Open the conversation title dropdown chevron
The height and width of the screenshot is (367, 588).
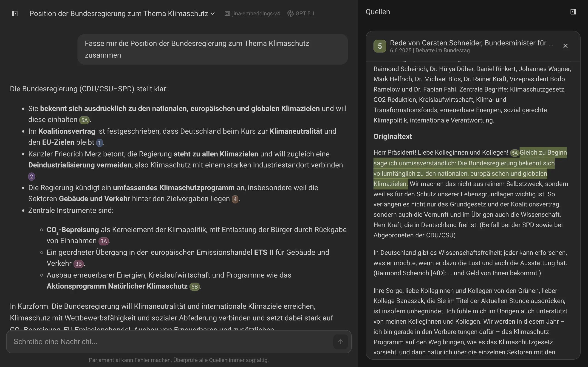[213, 14]
